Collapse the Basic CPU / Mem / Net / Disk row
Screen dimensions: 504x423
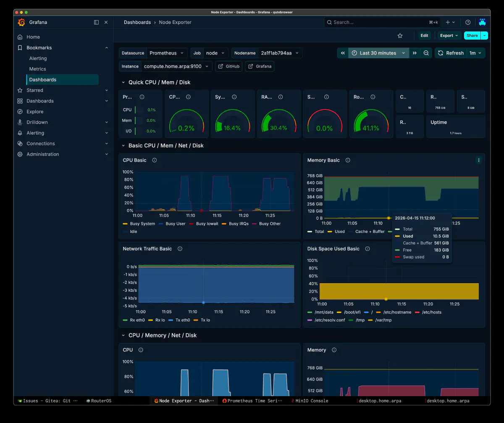coord(123,146)
